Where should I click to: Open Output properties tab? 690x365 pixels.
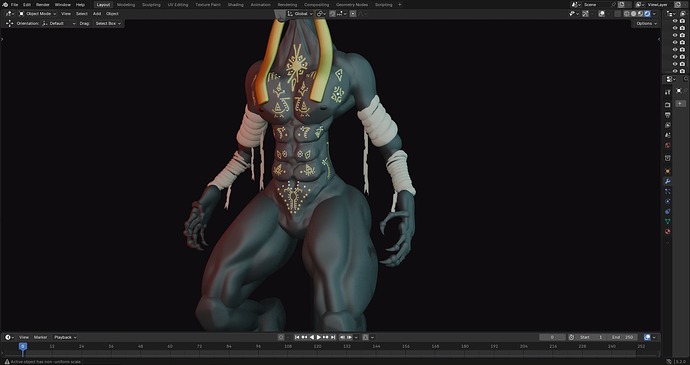click(x=668, y=115)
